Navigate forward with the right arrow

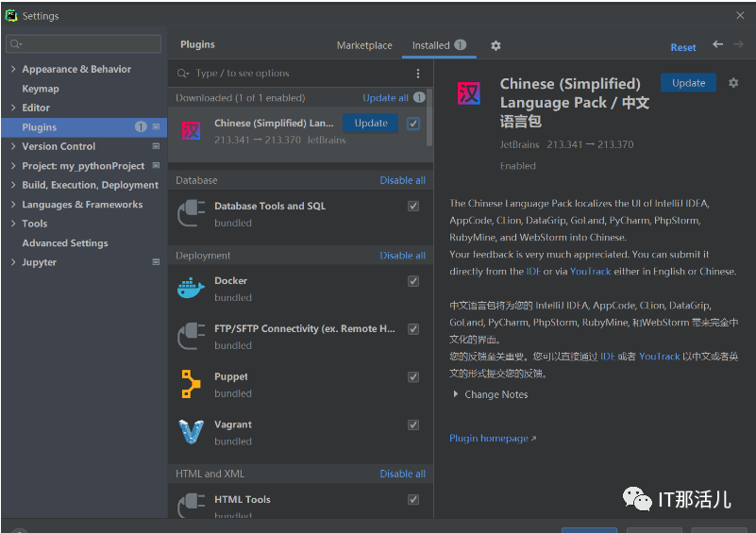[x=738, y=44]
